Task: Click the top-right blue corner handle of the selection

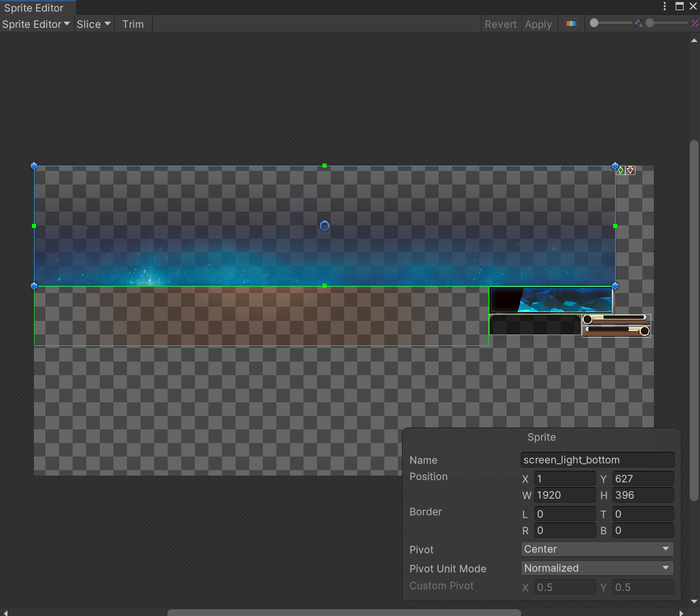Action: (615, 166)
